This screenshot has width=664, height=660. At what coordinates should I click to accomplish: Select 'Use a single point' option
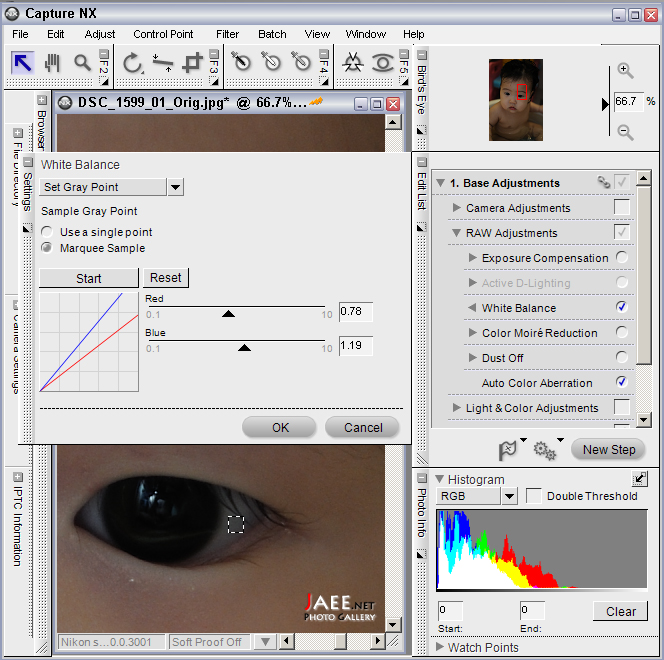pyautogui.click(x=47, y=232)
